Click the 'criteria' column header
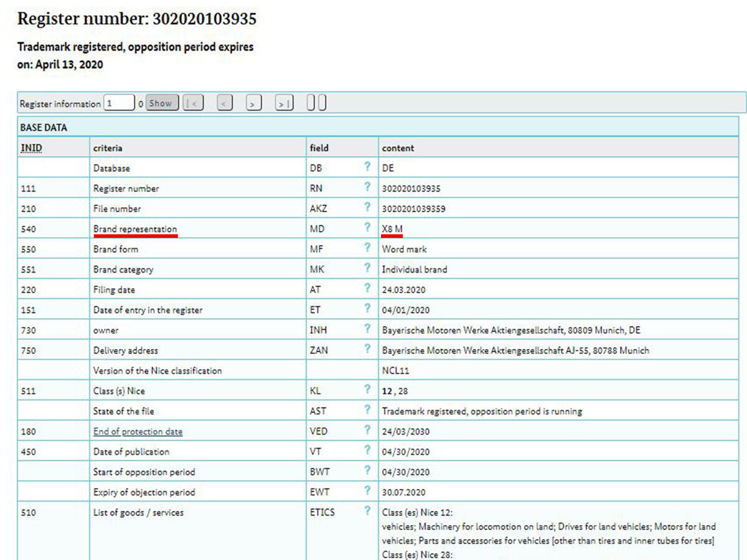The image size is (747, 560). click(108, 148)
